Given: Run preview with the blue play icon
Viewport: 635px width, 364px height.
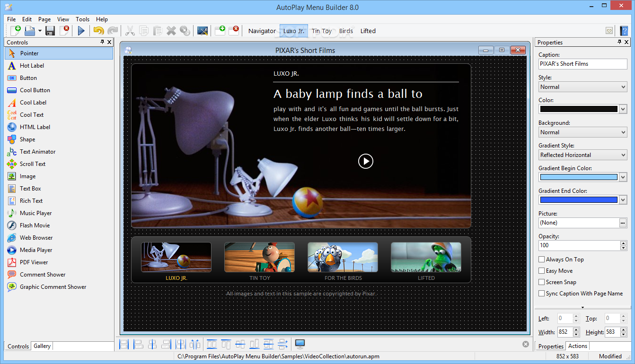Looking at the screenshot, I should 81,31.
